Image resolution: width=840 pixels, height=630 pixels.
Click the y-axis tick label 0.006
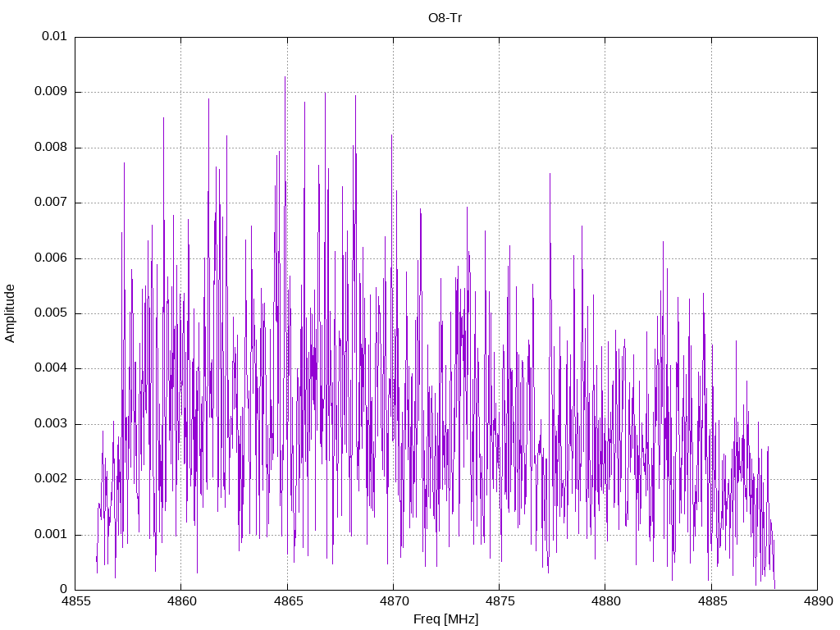[x=51, y=258]
